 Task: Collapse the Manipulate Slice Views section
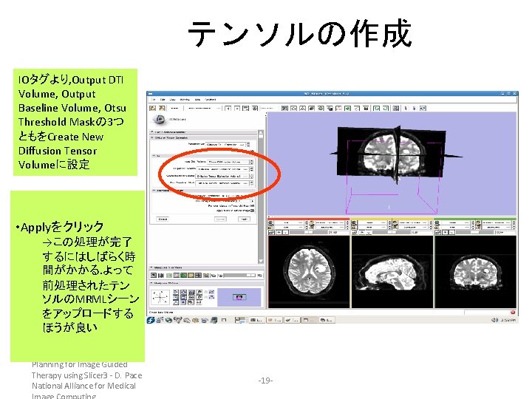(206, 267)
